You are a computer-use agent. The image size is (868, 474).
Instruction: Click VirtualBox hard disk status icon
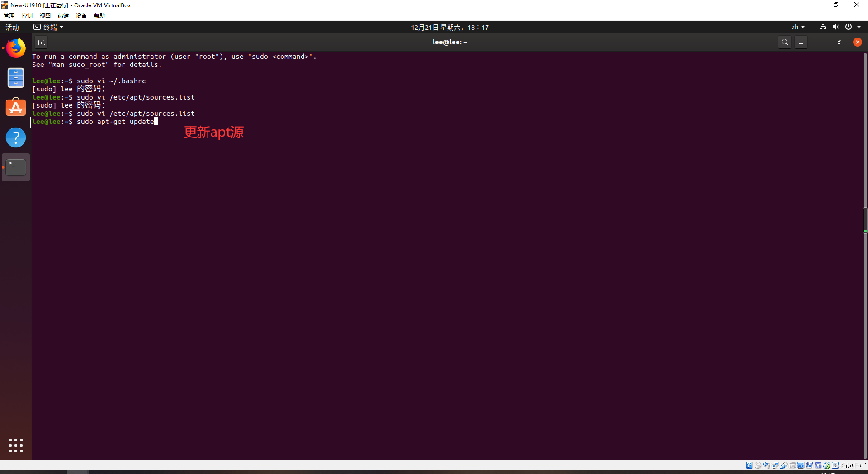(x=749, y=465)
